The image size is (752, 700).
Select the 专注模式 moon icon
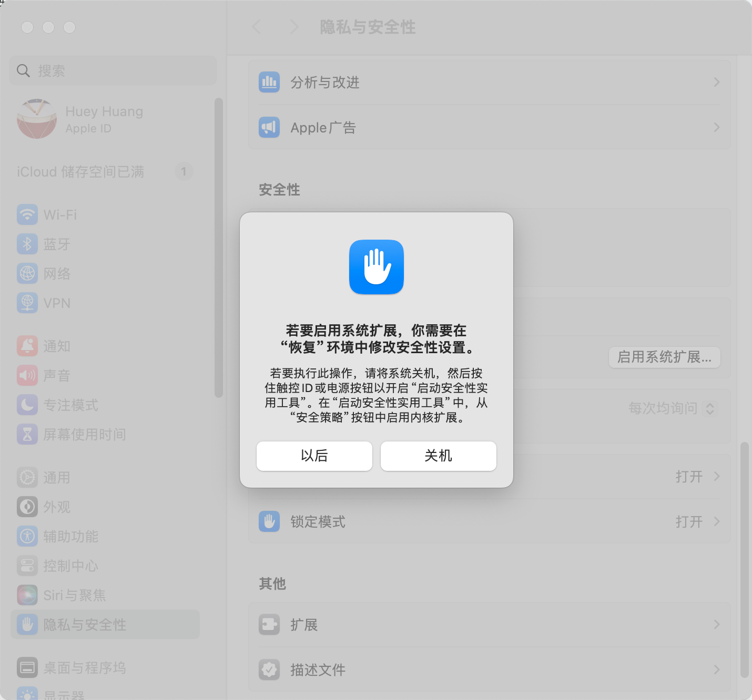27,405
